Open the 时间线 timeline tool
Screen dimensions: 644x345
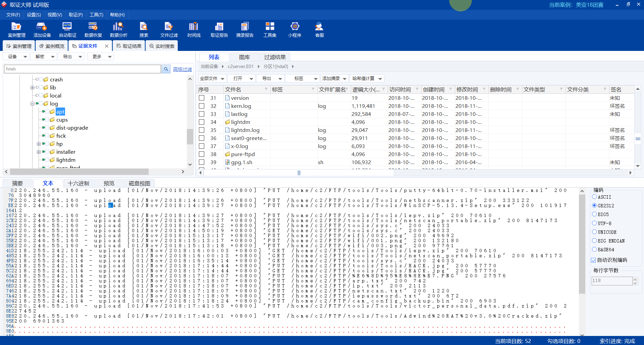(x=194, y=30)
